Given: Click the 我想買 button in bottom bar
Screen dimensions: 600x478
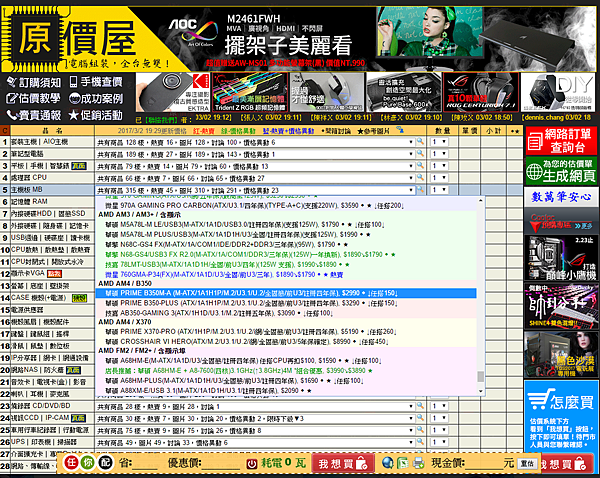Looking at the screenshot, I should (x=343, y=463).
